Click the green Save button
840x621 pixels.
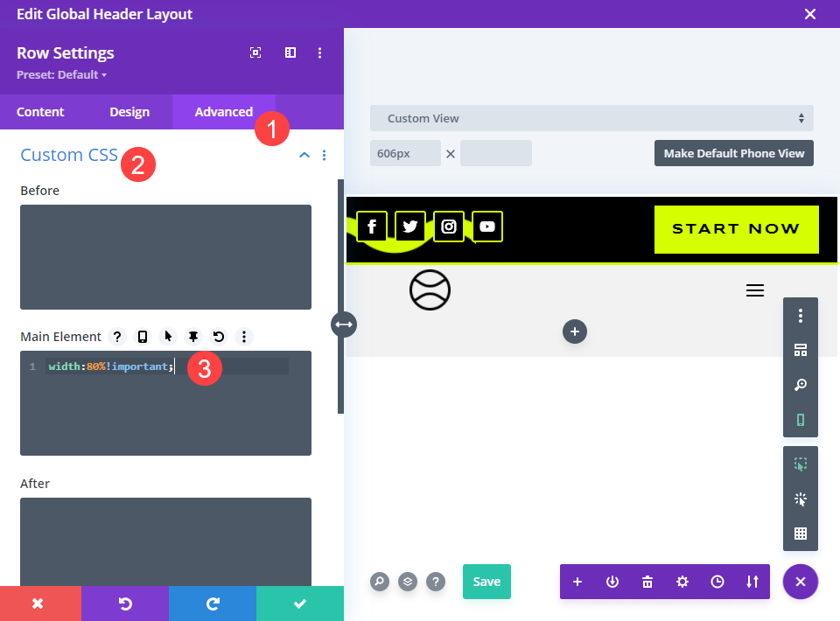point(486,582)
